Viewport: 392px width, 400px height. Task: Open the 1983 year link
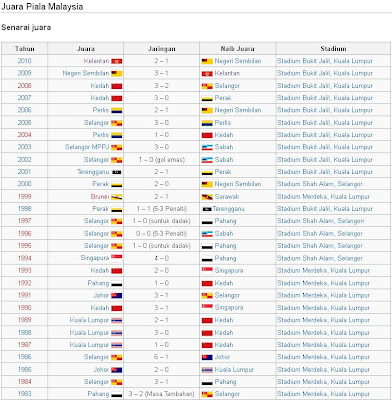[24, 394]
